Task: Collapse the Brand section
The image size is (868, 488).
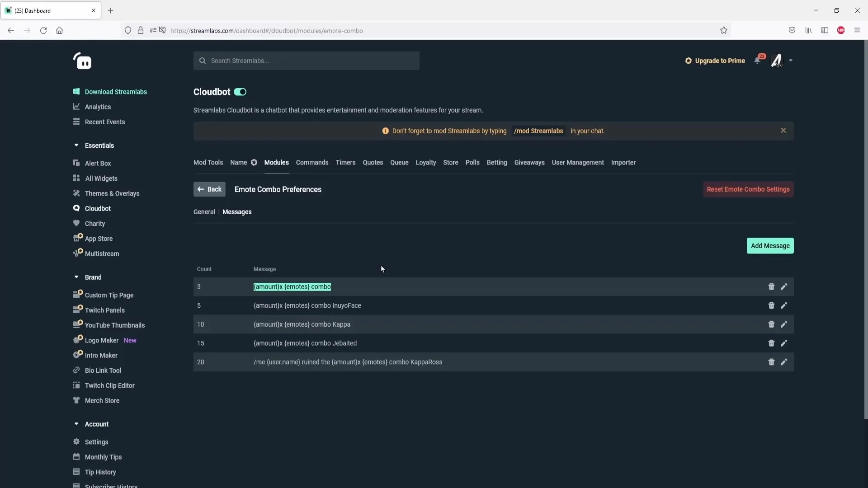Action: coord(76,277)
